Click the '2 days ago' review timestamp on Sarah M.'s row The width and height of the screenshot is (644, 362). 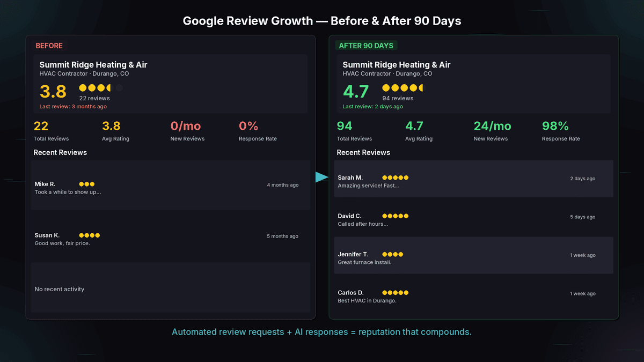[583, 179]
